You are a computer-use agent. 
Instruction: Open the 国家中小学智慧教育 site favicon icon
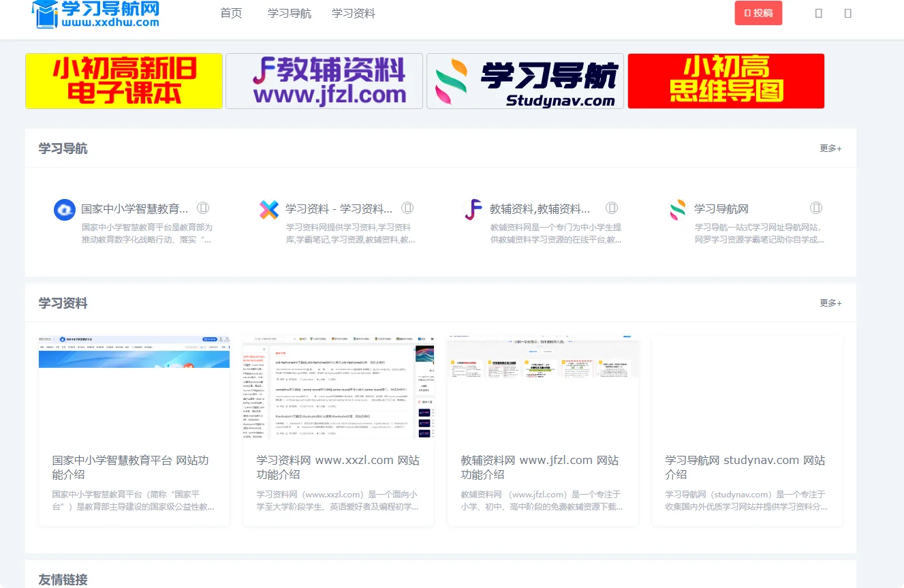pyautogui.click(x=64, y=210)
